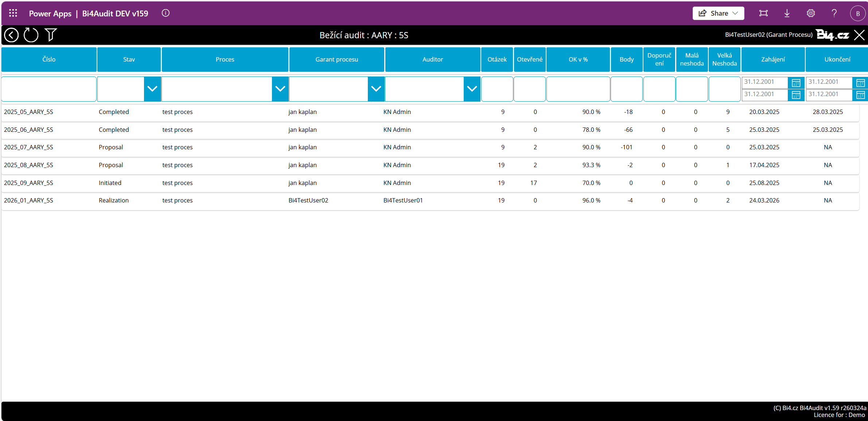Click the download icon in header
The height and width of the screenshot is (421, 868).
point(787,13)
